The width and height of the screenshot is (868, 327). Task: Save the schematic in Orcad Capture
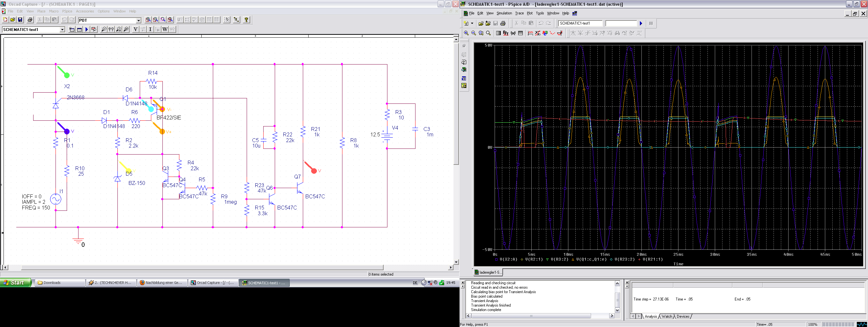point(20,19)
